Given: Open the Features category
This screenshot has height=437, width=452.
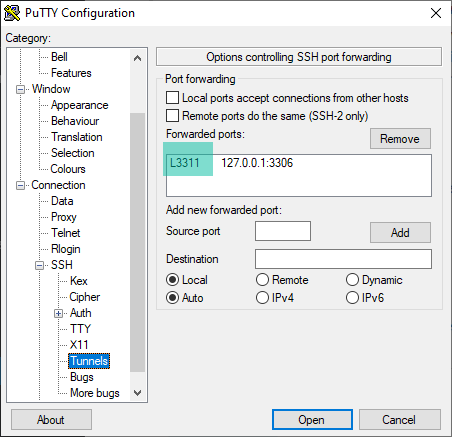Looking at the screenshot, I should click(x=71, y=73).
